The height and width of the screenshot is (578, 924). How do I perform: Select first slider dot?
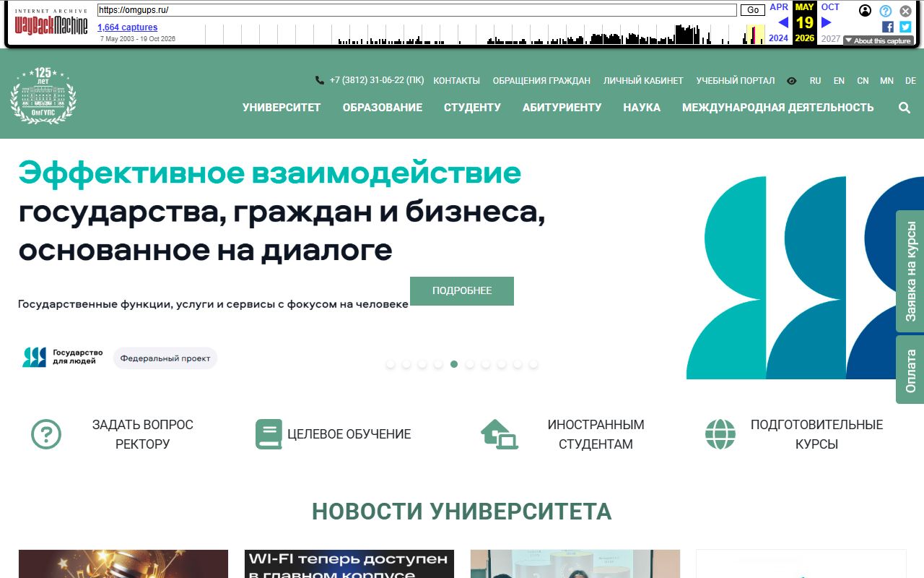pos(391,364)
